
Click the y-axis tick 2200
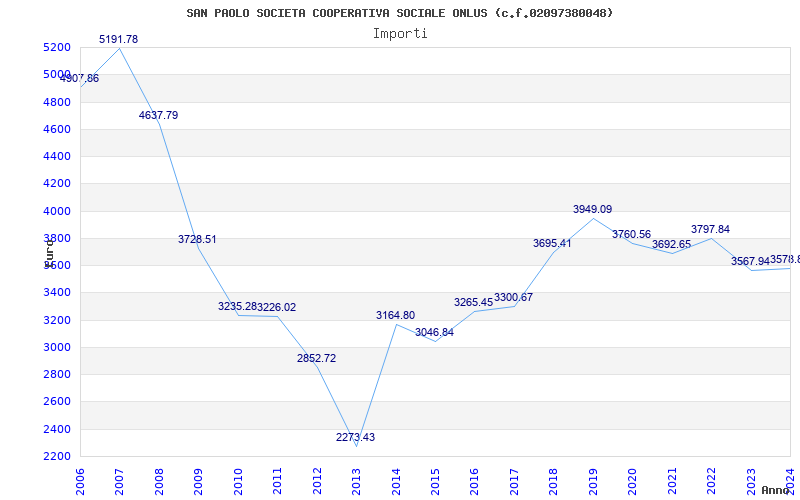click(x=57, y=456)
